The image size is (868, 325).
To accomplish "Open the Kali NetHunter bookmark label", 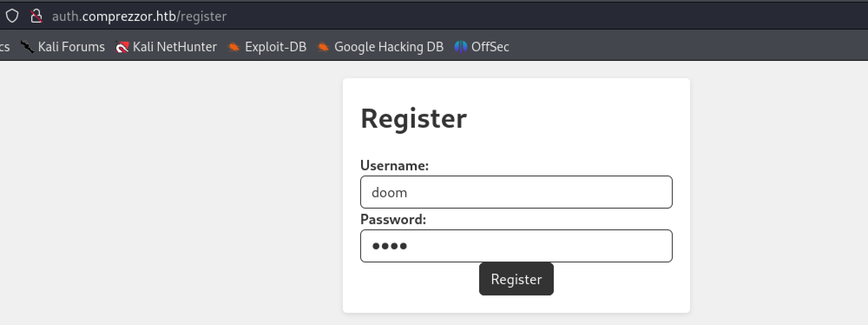I will [x=174, y=46].
